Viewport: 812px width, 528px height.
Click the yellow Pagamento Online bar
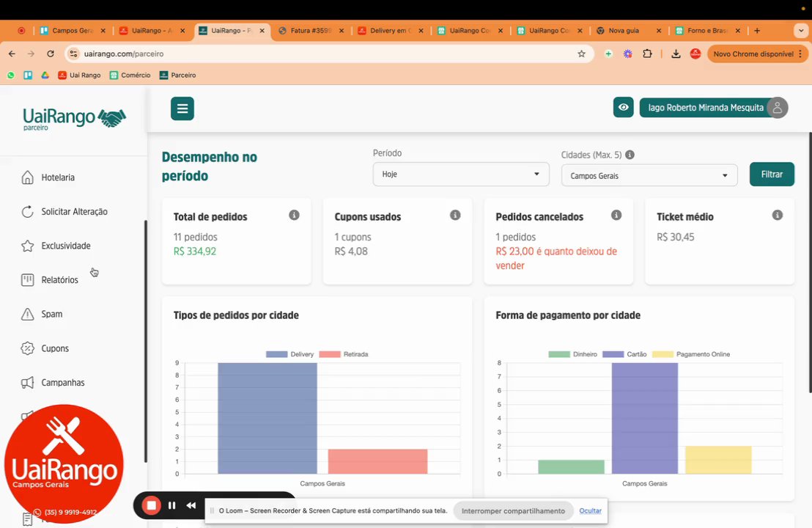tap(718, 460)
